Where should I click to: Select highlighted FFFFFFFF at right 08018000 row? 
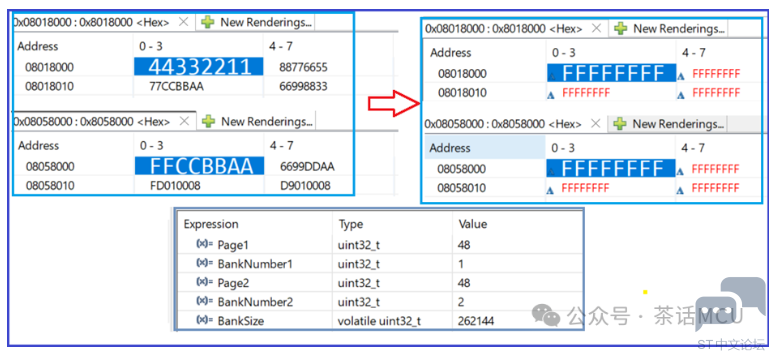click(x=611, y=73)
